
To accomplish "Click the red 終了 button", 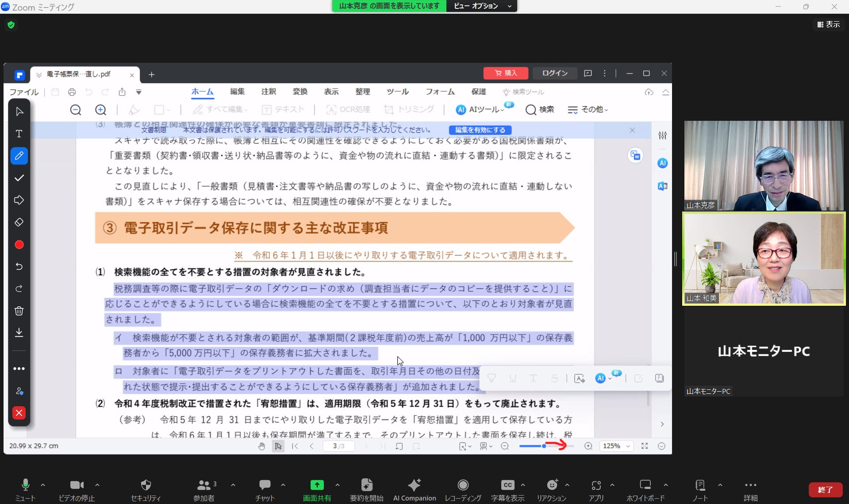I will [825, 490].
